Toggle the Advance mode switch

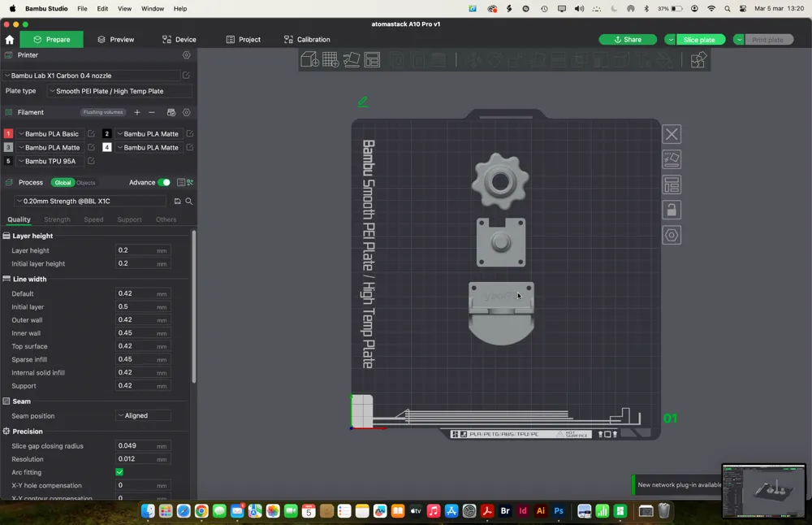point(162,182)
